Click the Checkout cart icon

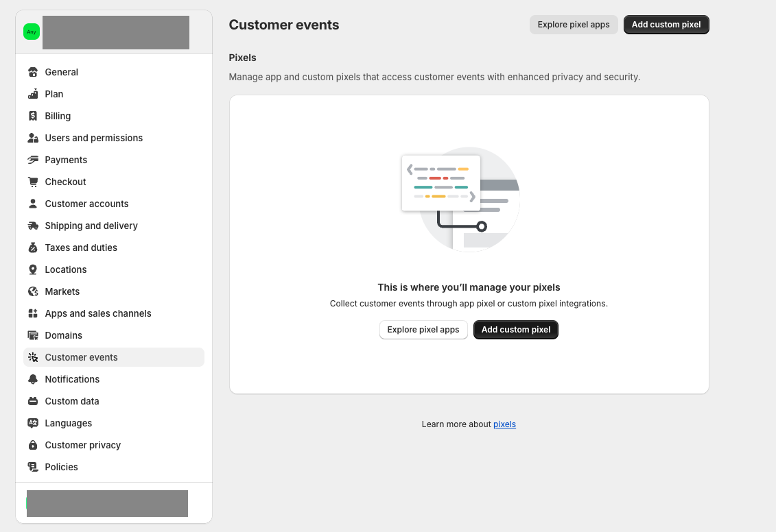click(x=33, y=182)
